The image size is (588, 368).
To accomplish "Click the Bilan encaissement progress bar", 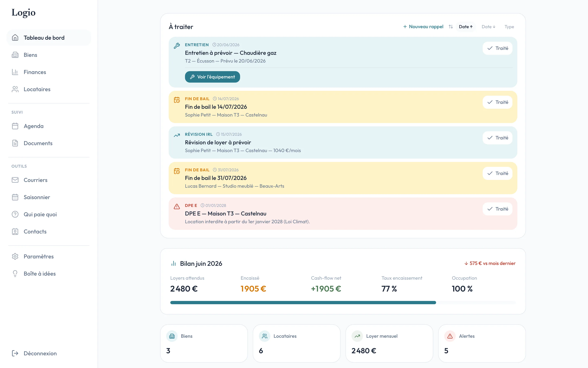I will (343, 303).
